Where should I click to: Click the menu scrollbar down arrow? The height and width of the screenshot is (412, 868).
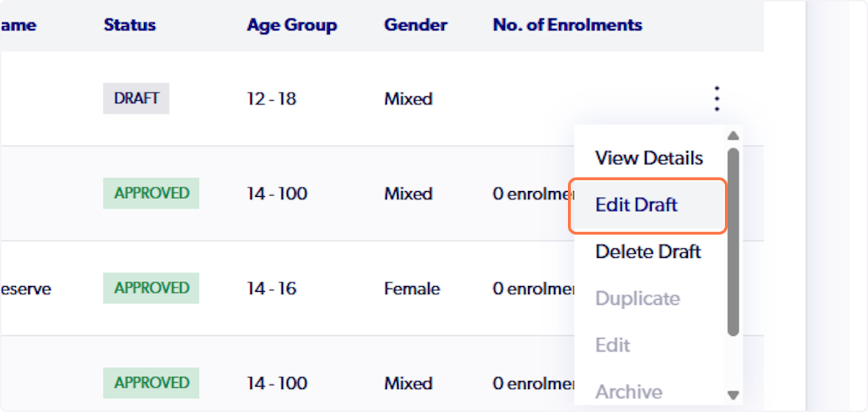733,395
